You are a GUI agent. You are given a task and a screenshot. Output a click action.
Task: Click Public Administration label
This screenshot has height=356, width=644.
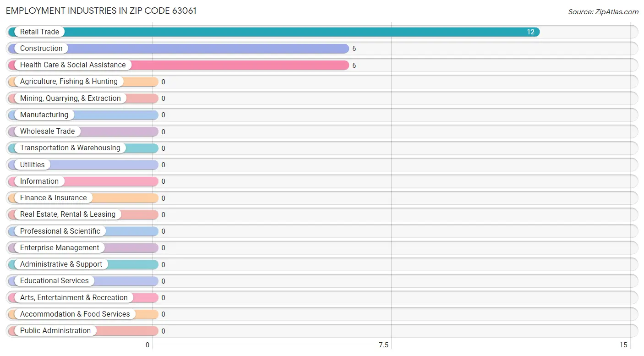point(55,331)
